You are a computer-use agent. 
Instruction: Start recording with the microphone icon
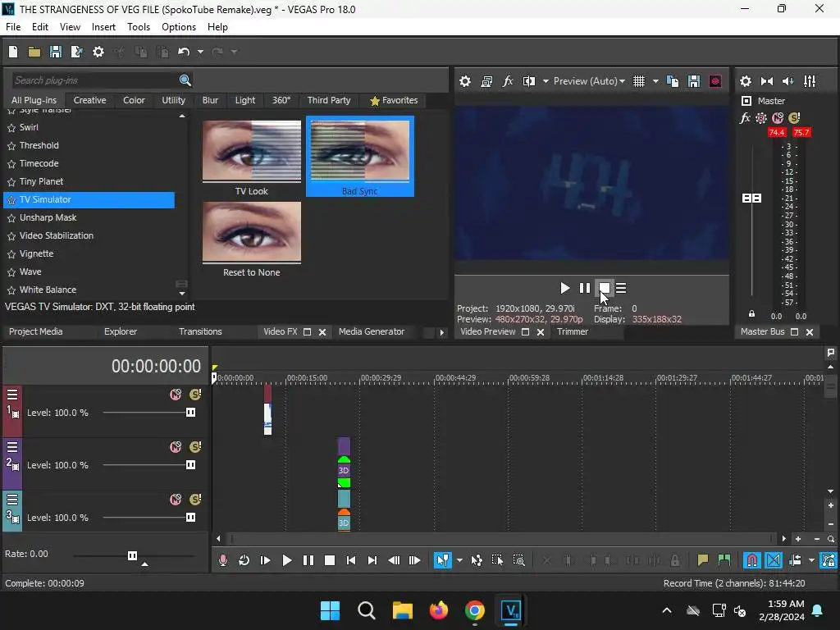[x=223, y=560]
